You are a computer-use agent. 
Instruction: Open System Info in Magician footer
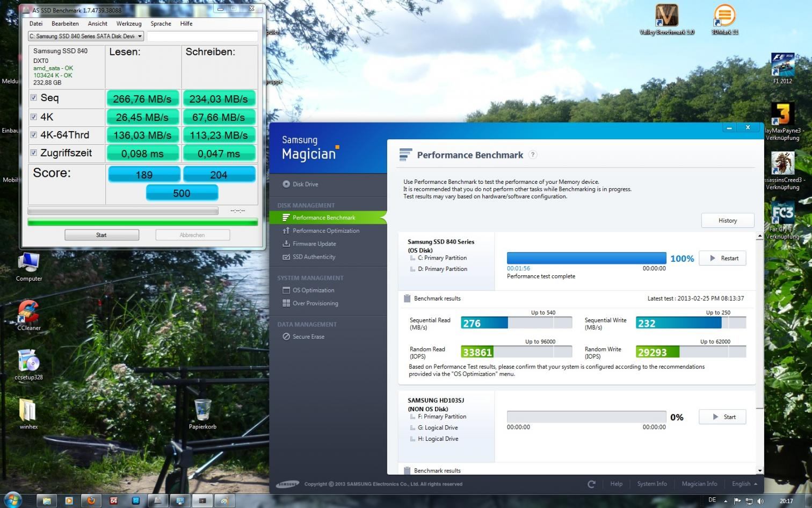pyautogui.click(x=652, y=484)
